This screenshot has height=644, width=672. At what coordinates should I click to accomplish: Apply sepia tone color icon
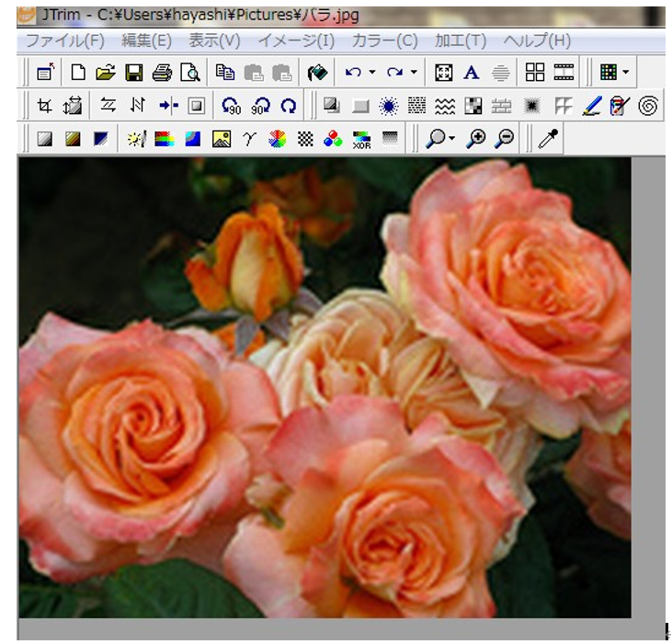tap(73, 139)
